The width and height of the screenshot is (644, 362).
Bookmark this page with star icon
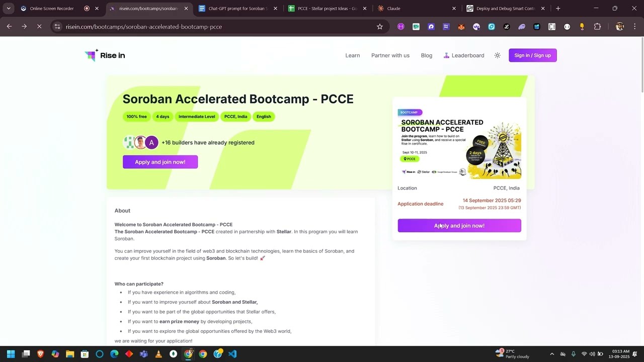click(x=380, y=27)
